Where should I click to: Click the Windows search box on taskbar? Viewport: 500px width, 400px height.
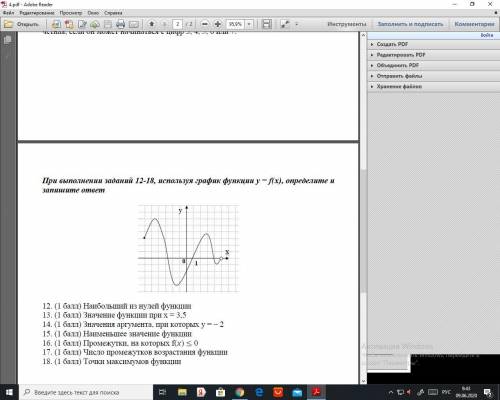[86, 392]
